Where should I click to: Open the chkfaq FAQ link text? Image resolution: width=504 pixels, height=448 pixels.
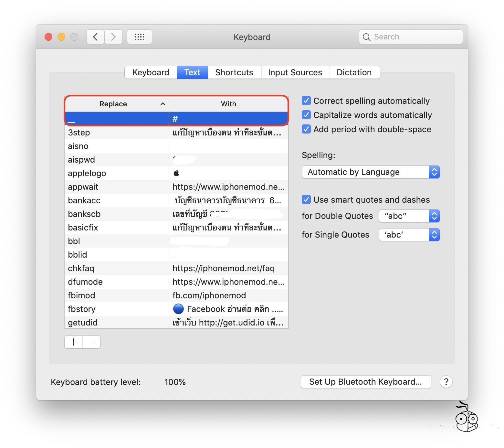[x=223, y=268]
